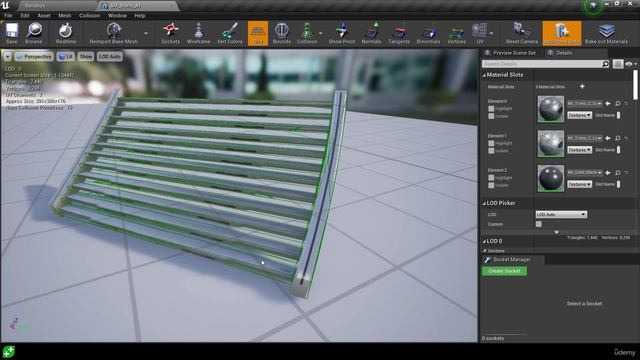The height and width of the screenshot is (360, 640).
Task: Open Element 1 Textures dropdown
Action: point(579,150)
